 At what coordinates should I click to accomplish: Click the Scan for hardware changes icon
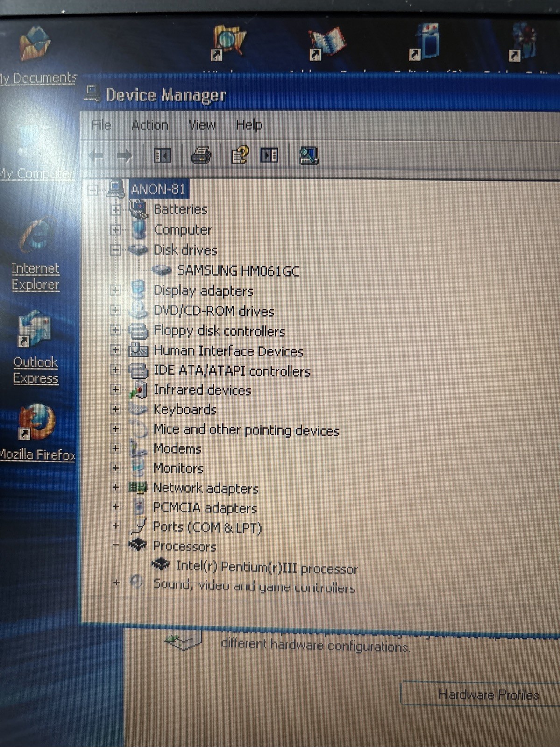click(309, 156)
